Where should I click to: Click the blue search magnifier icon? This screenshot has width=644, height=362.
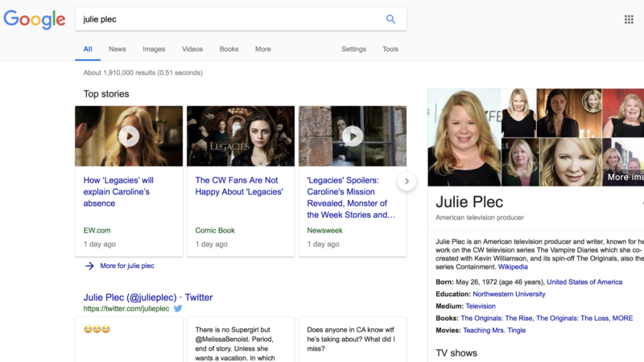tap(390, 19)
